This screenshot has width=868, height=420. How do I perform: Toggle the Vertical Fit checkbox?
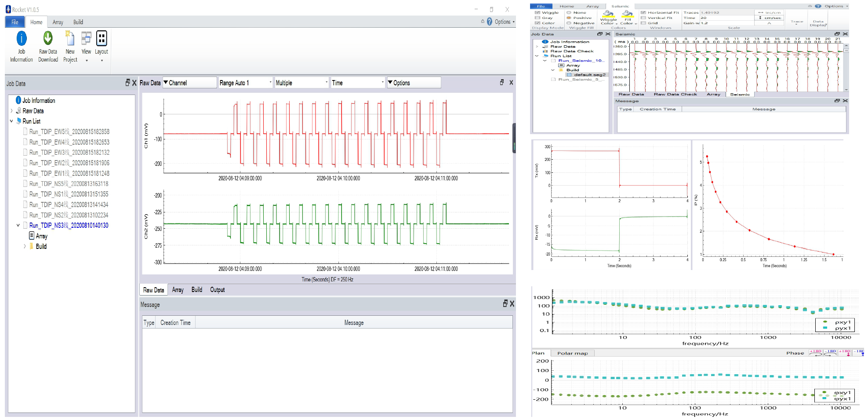643,18
